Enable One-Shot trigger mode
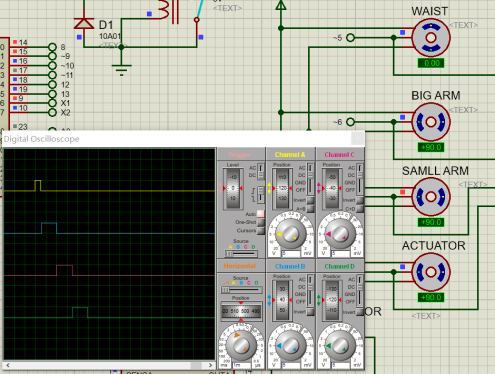This screenshot has width=495, height=374. 261,222
